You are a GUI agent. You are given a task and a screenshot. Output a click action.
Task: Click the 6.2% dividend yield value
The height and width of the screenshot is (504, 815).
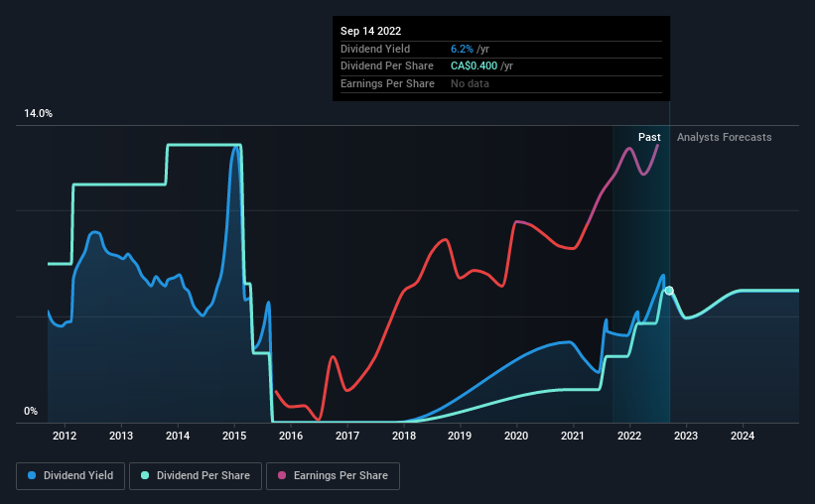[x=462, y=49]
